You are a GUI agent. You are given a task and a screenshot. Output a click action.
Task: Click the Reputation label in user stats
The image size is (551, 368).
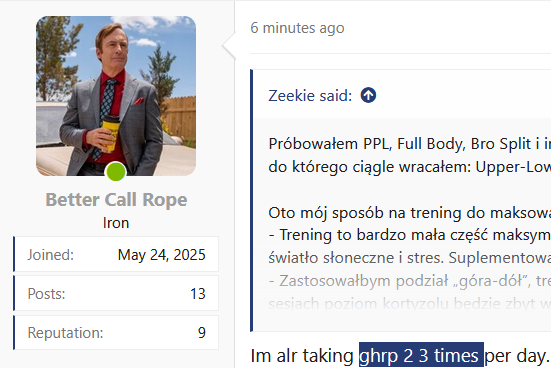coord(65,333)
